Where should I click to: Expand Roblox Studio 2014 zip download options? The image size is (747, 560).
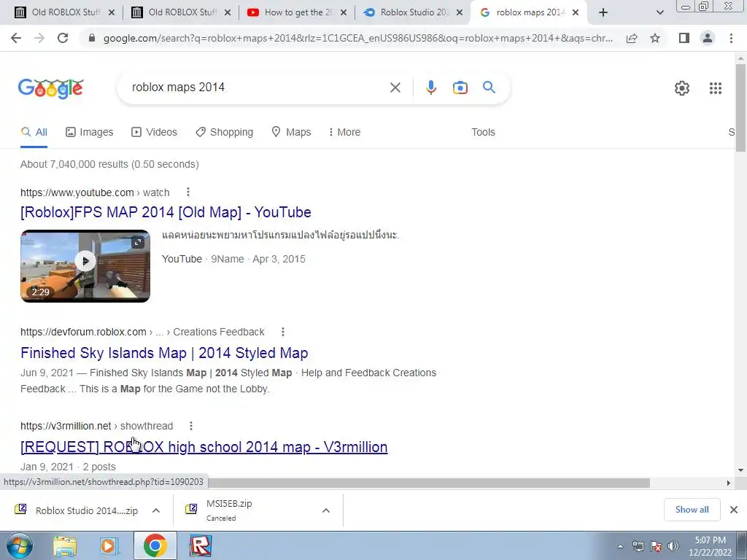coord(156,510)
